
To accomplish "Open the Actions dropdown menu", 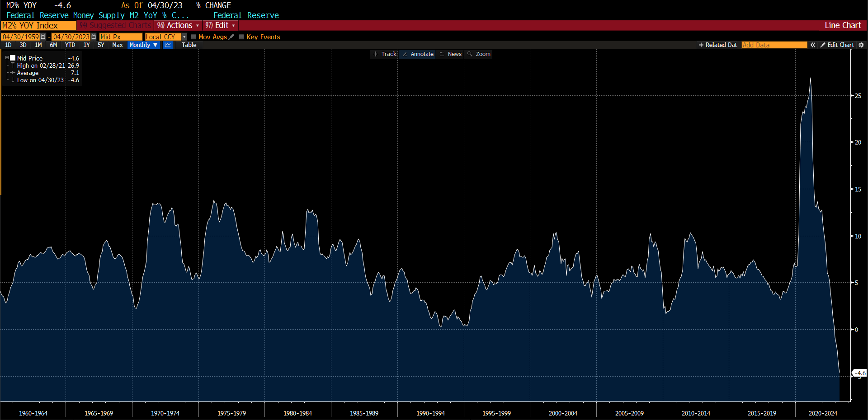I will click(178, 25).
